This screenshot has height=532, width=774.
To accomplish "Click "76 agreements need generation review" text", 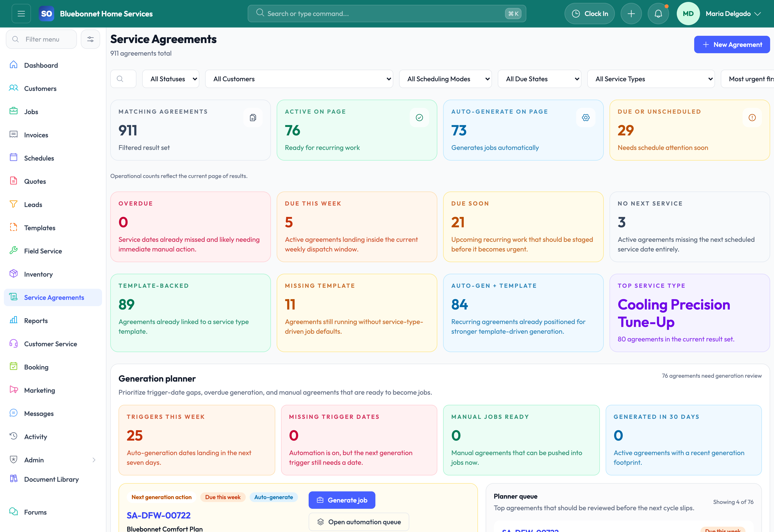I will click(x=712, y=376).
